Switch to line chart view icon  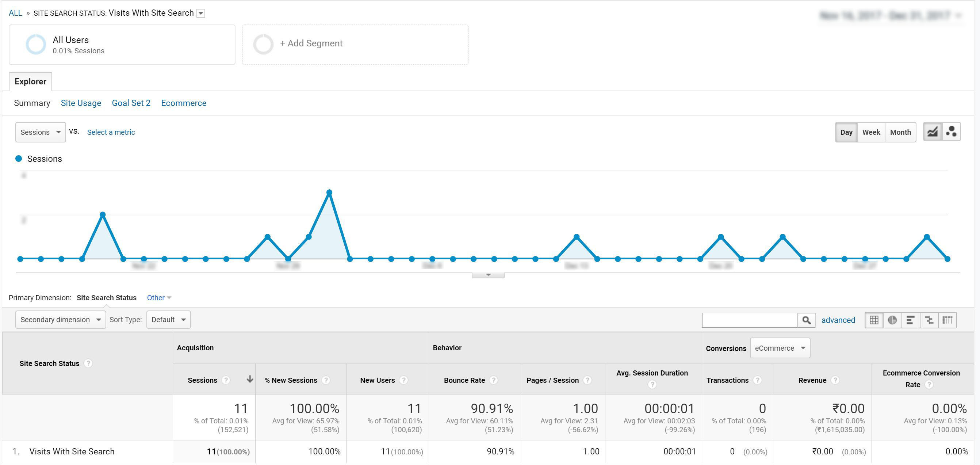point(932,132)
